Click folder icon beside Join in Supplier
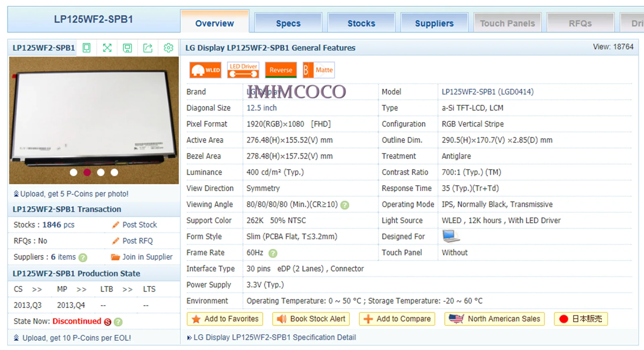 (x=115, y=257)
